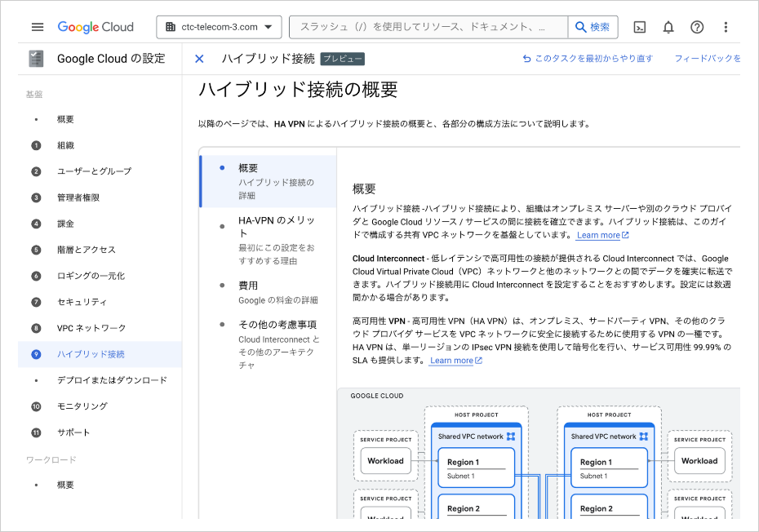Select the その他の考慮事項 tab
The image size is (759, 532).
pos(269,344)
